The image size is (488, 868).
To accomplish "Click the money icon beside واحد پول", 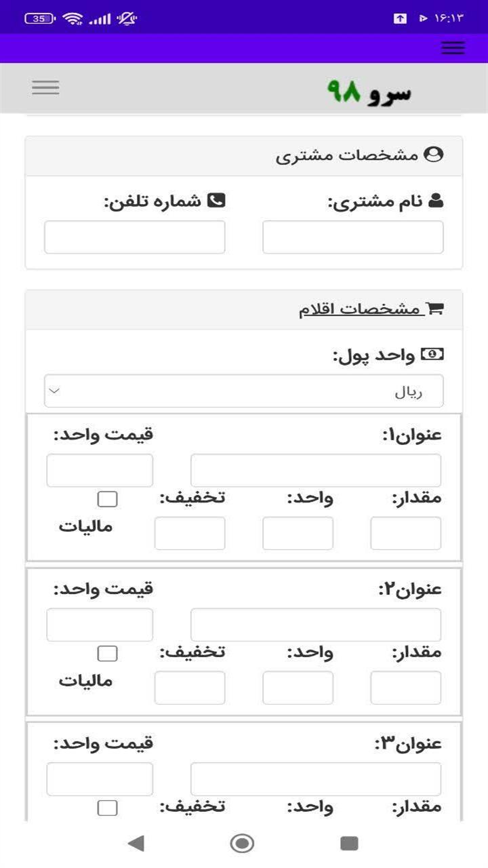I will point(432,354).
